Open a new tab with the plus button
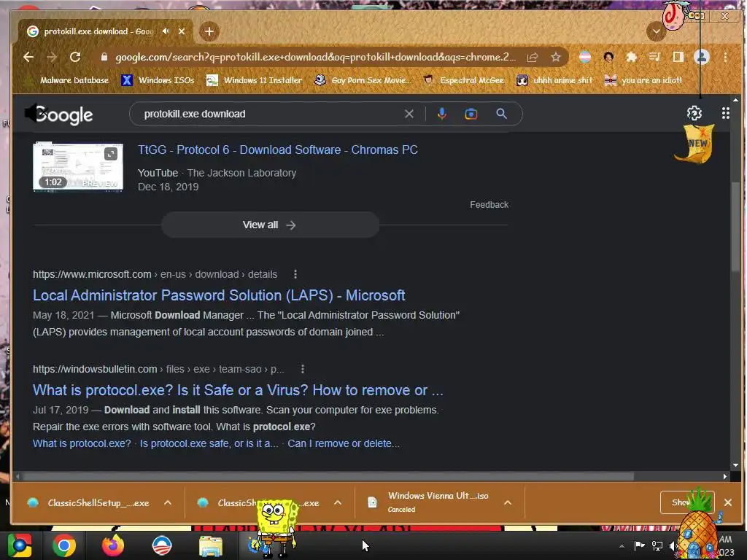747x560 pixels. (x=209, y=31)
